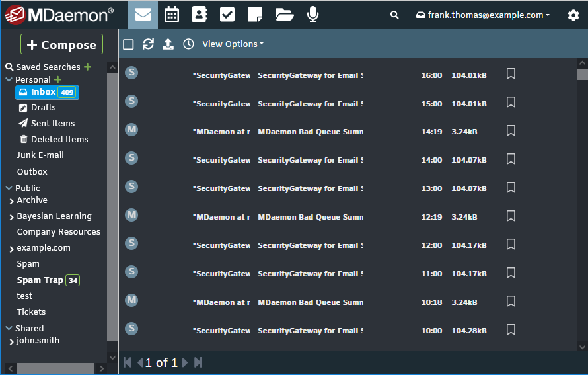
Task: Click sender avatar of 16:00 message
Action: pyautogui.click(x=131, y=73)
